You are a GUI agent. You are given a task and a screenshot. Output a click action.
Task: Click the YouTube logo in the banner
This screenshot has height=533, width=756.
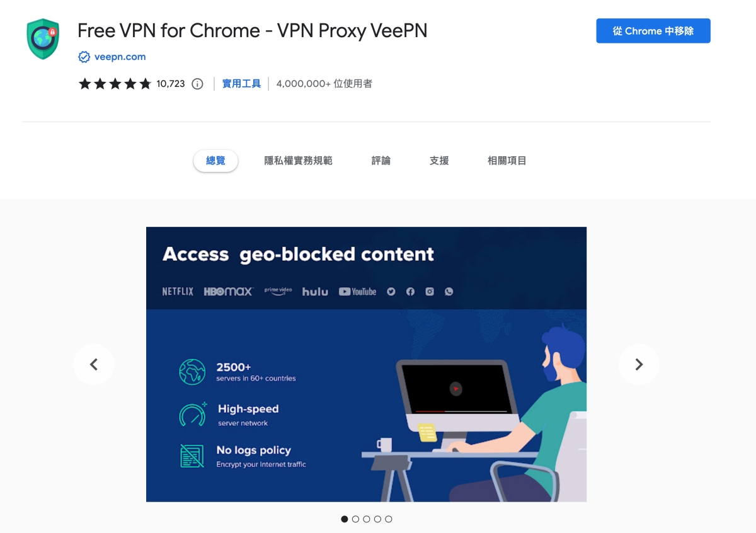(357, 292)
